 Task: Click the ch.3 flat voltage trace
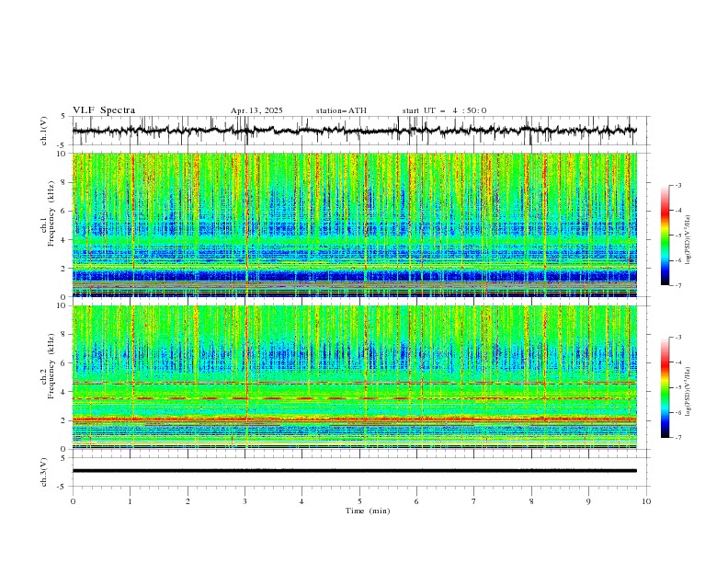354,471
